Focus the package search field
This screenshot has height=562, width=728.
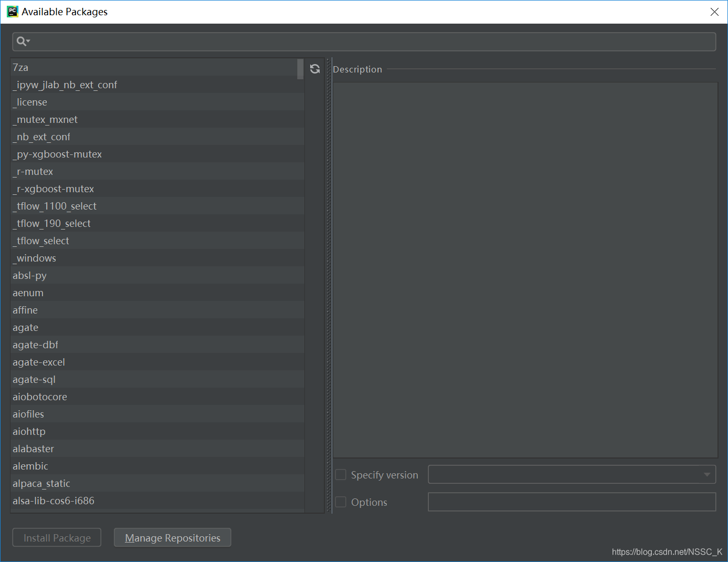point(364,41)
